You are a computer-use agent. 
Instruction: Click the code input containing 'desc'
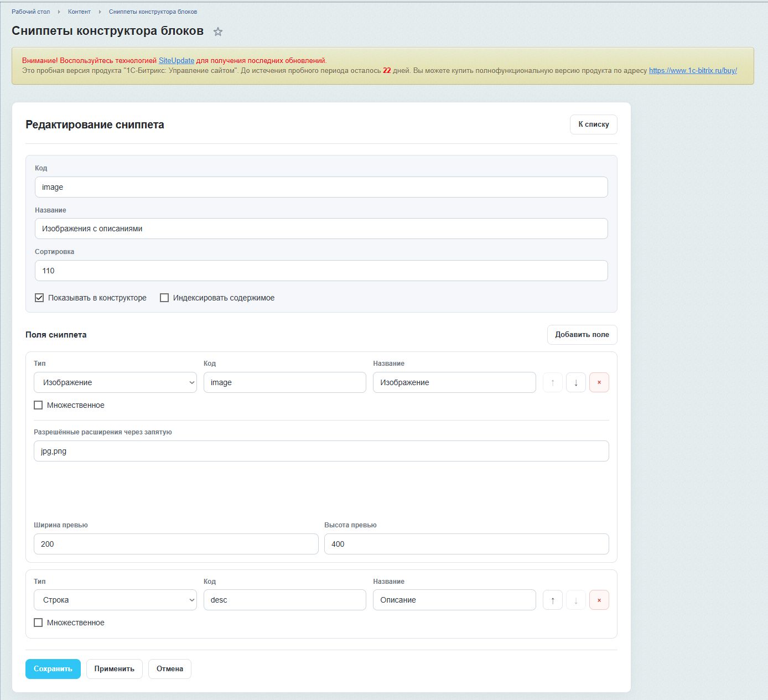[x=285, y=600]
